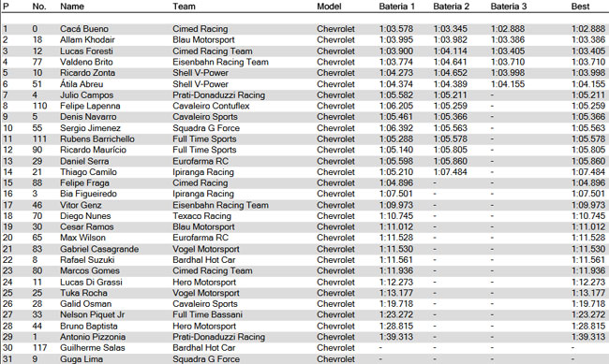Select the Cacá Bueno row name
609x364 pixels.
[84, 29]
